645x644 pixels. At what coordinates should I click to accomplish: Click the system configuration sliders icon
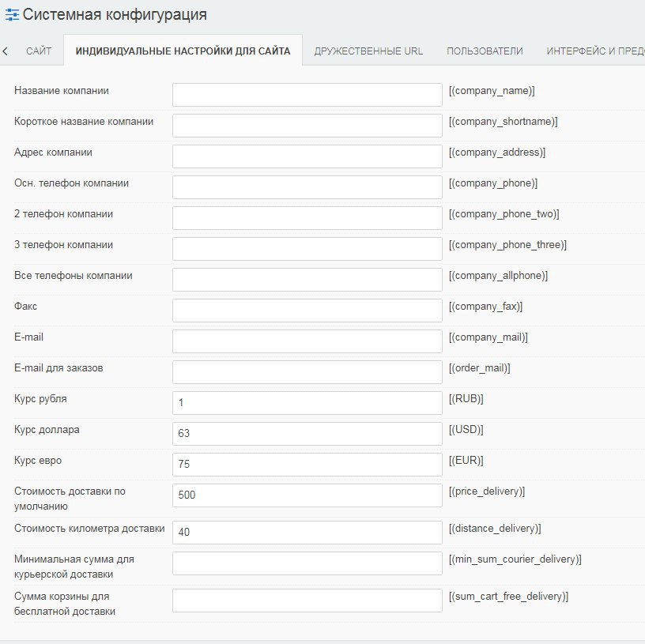pyautogui.click(x=12, y=14)
